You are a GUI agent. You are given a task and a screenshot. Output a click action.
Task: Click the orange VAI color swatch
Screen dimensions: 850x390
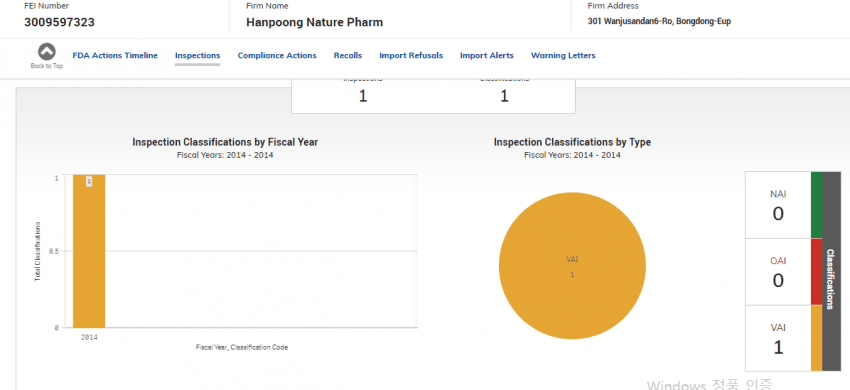point(816,339)
